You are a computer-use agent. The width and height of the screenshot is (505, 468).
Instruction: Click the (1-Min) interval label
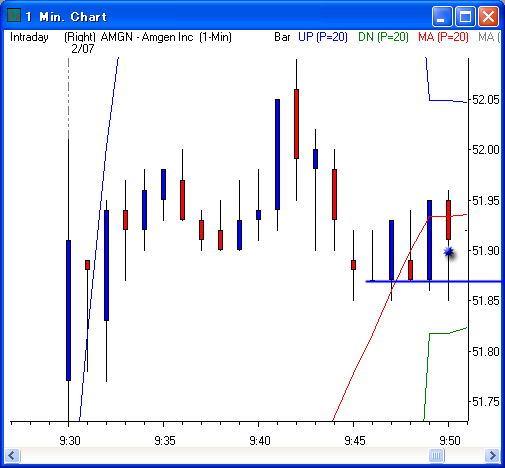tap(215, 37)
